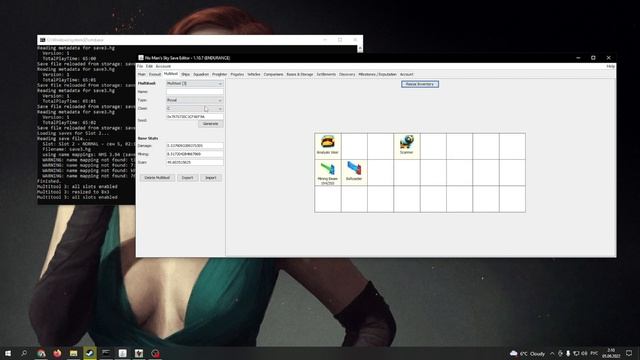Show hidden system tray icons
This screenshot has width=640, height=360.
point(552,353)
